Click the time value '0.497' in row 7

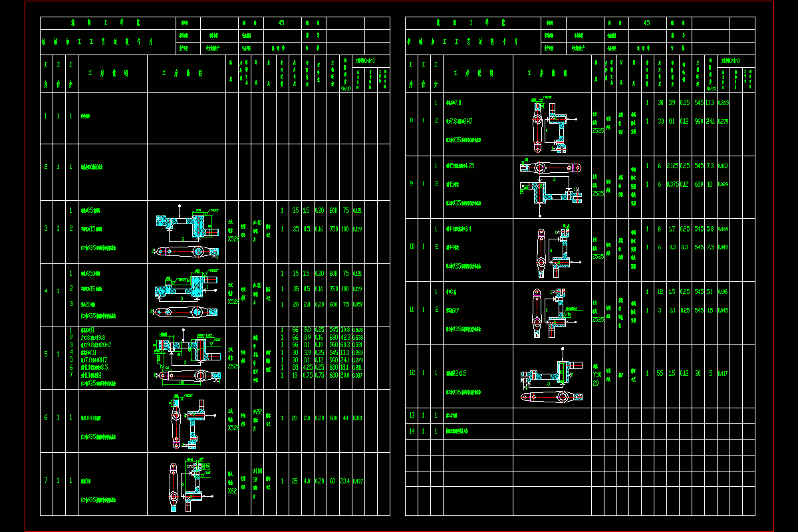point(358,481)
